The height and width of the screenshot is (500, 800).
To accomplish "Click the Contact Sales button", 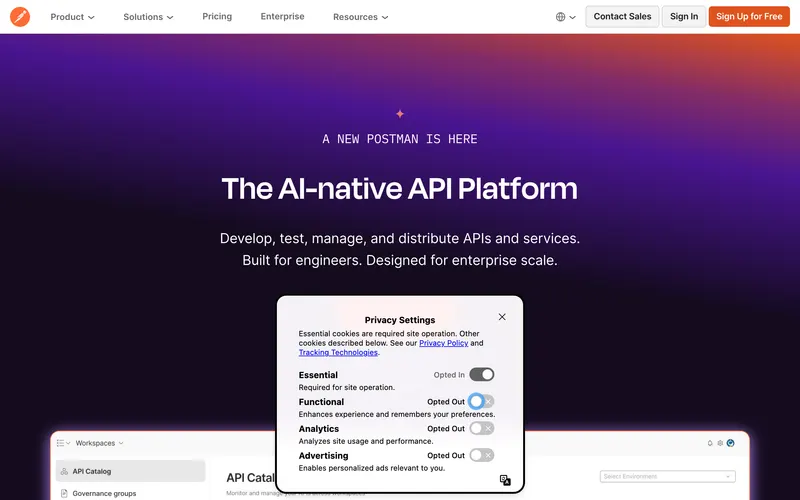I will point(622,16).
